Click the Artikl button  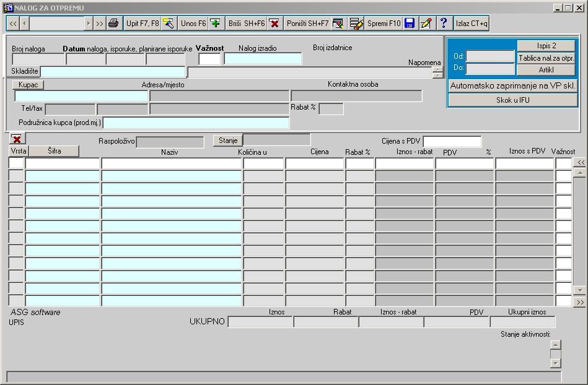(546, 70)
